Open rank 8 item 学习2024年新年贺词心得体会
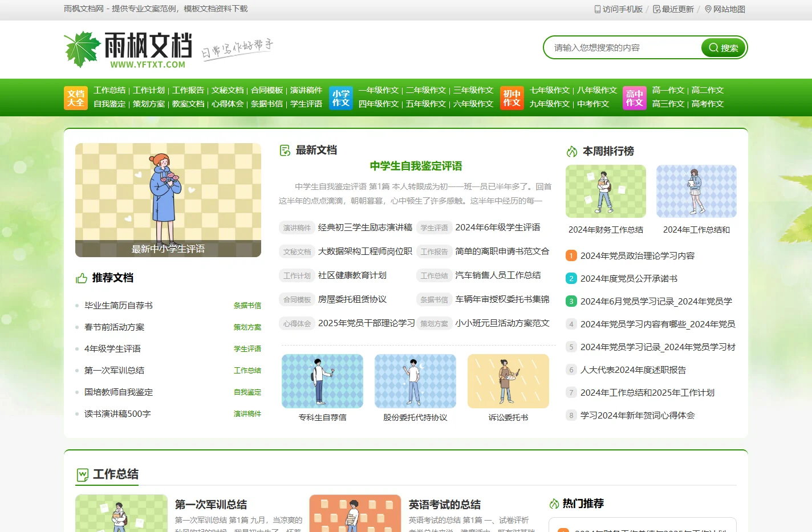The image size is (812, 532). click(638, 415)
